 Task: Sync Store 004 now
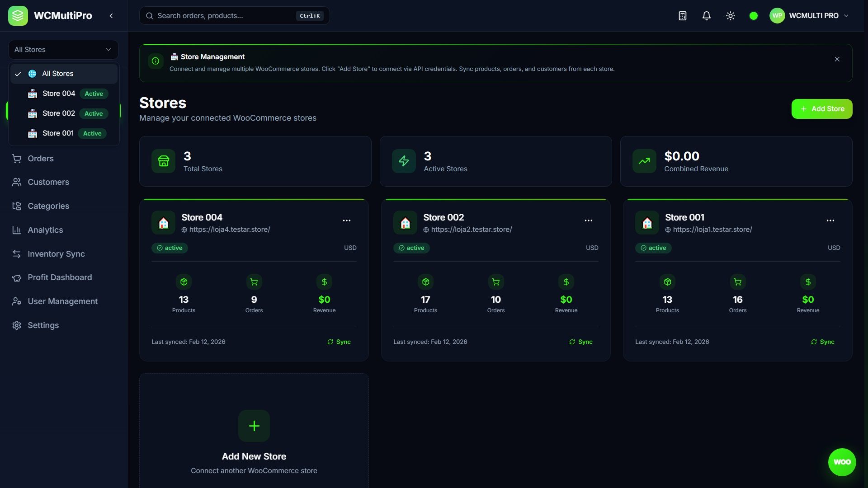[339, 342]
